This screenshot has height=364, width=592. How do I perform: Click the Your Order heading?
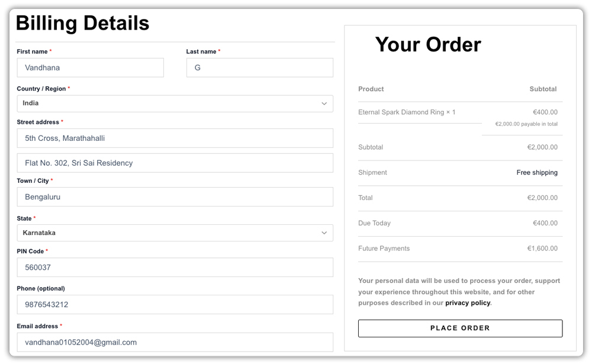(x=427, y=44)
